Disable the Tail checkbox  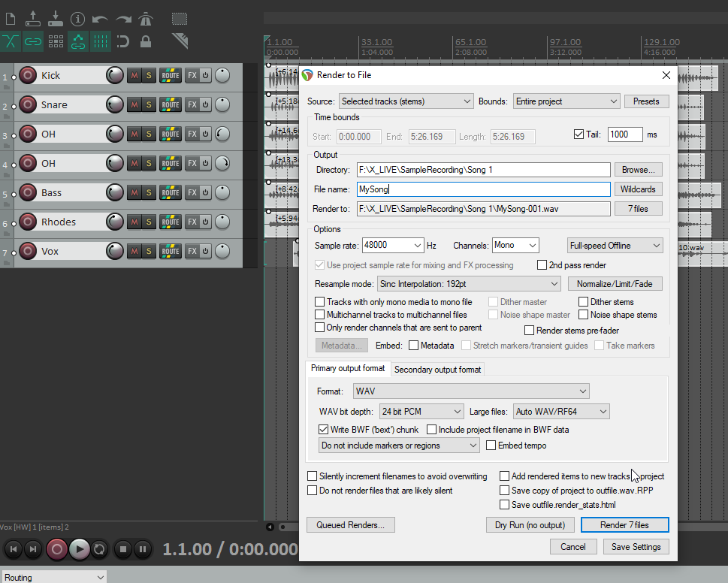click(x=578, y=134)
